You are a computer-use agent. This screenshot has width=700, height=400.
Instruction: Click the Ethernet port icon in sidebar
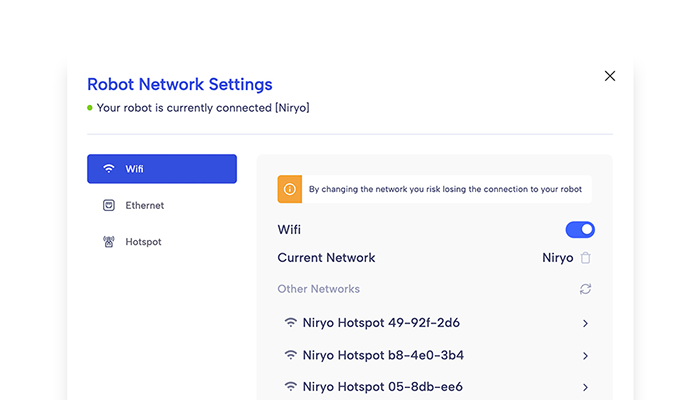(x=109, y=205)
